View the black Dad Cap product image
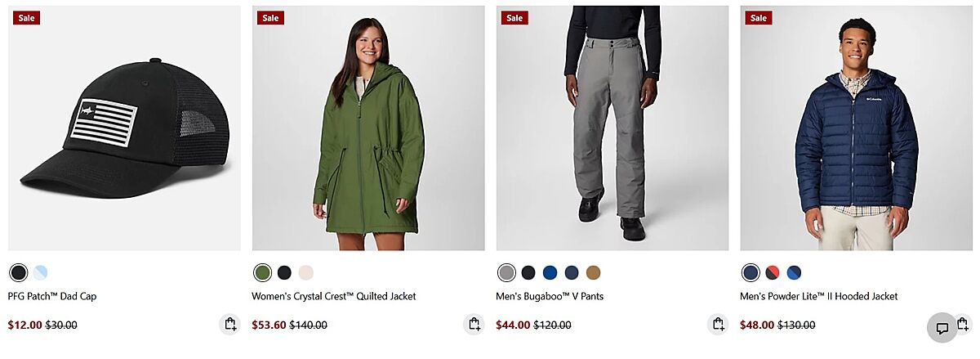The image size is (980, 359). point(124,128)
